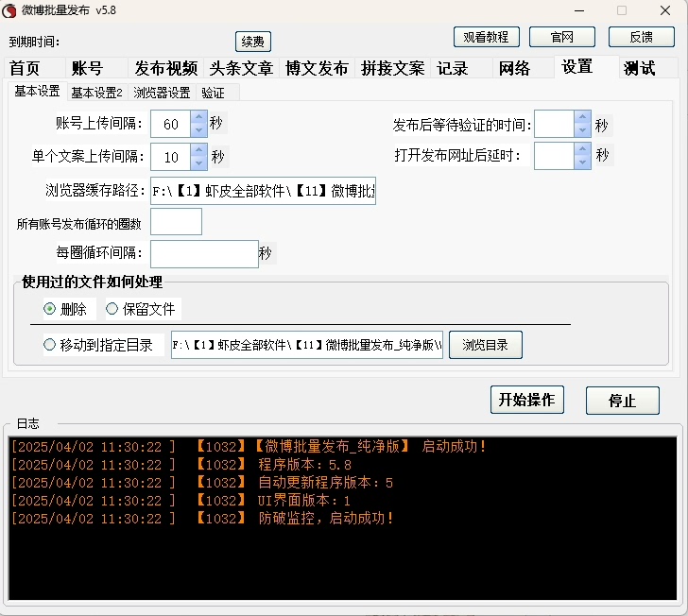This screenshot has height=616, width=688.
Task: Go to the 博文发布 tab
Action: click(317, 68)
